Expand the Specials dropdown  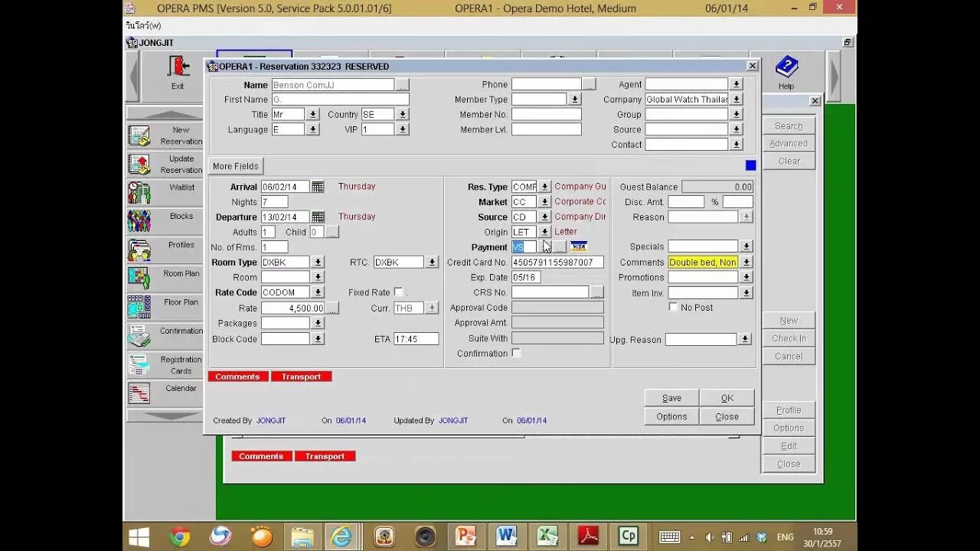pyautogui.click(x=746, y=246)
